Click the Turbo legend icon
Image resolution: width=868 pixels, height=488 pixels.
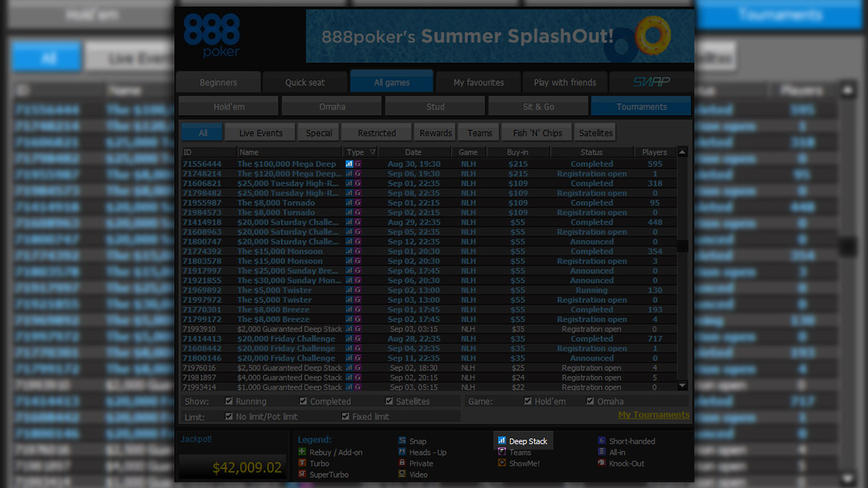[x=302, y=463]
